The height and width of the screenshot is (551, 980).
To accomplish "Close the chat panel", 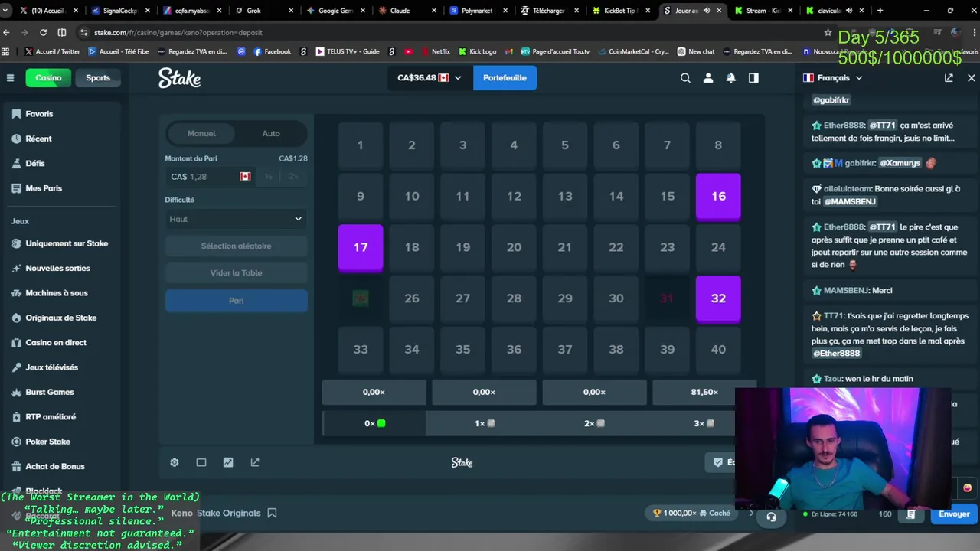I will [x=972, y=77].
